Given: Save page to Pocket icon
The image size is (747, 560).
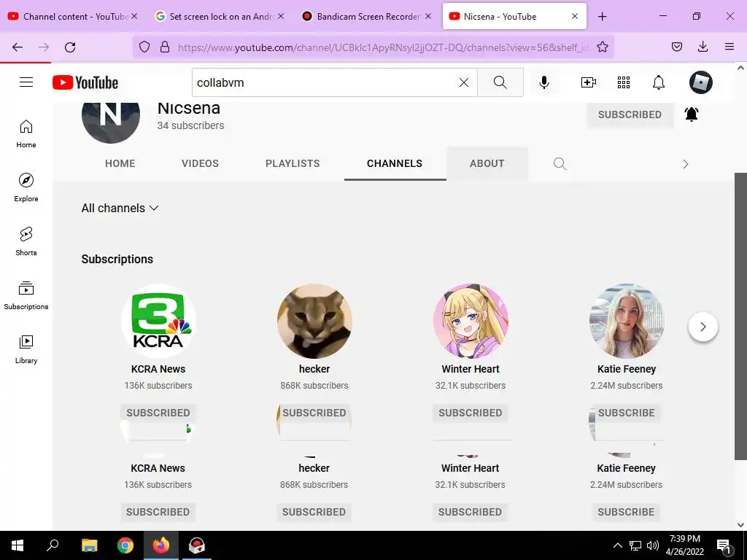Looking at the screenshot, I should (x=676, y=47).
